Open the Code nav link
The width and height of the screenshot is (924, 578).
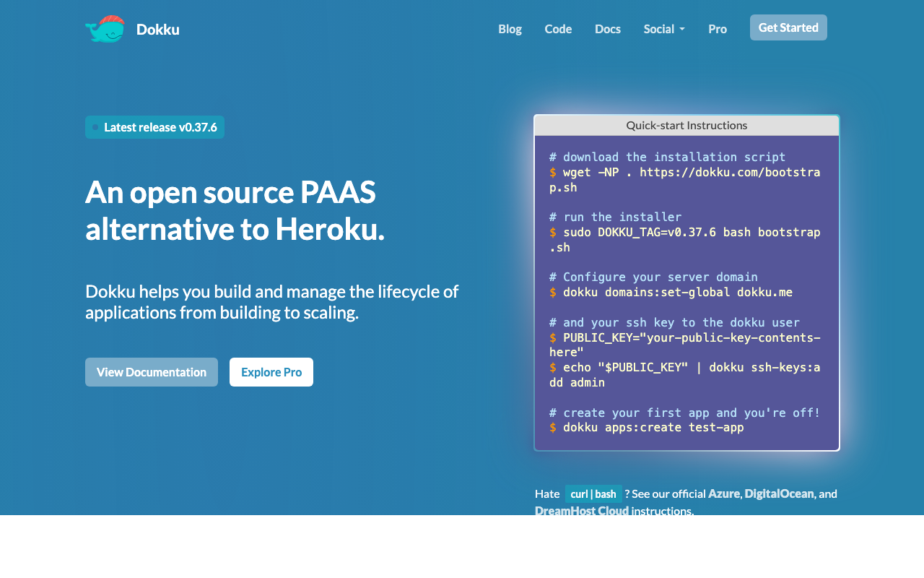click(558, 29)
